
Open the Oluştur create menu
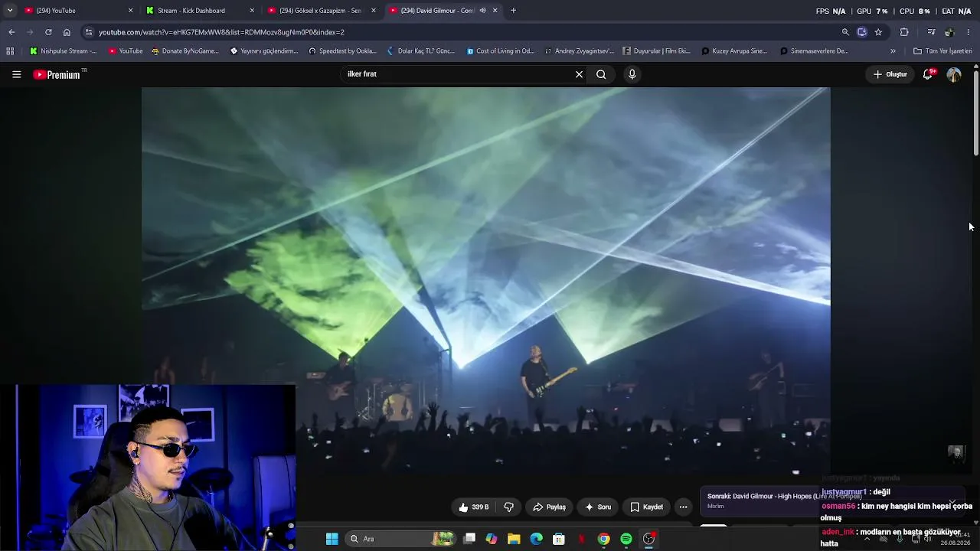(890, 74)
